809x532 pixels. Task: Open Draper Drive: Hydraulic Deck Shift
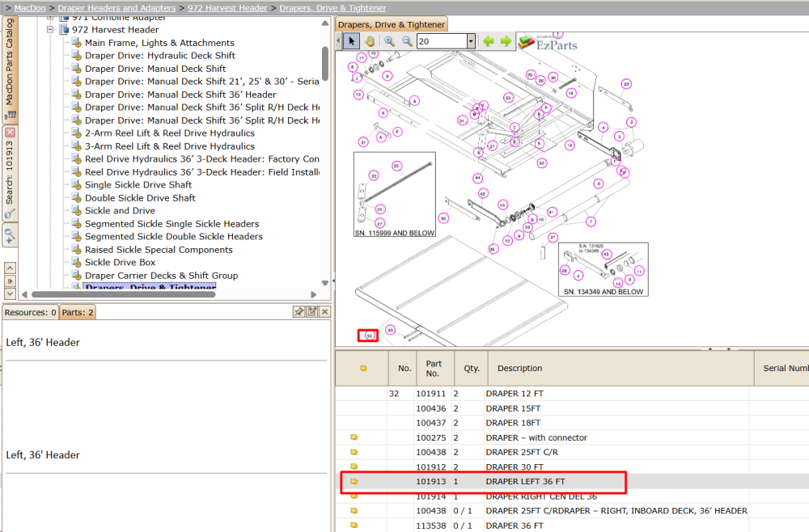(x=160, y=55)
